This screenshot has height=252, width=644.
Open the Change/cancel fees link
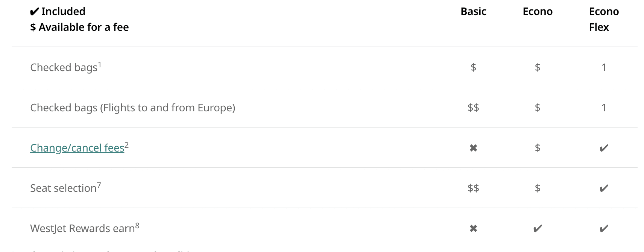pyautogui.click(x=77, y=148)
